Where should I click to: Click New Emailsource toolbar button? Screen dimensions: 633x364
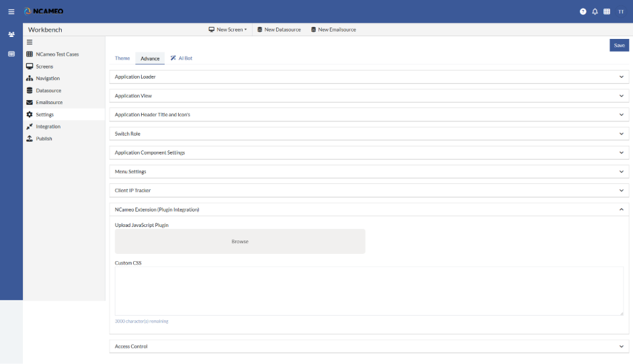pos(333,30)
